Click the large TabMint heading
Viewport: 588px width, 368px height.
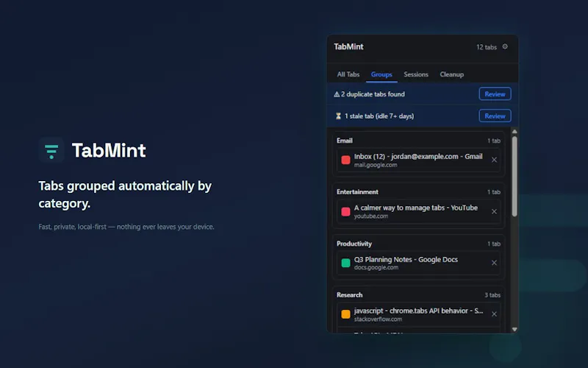click(x=109, y=150)
